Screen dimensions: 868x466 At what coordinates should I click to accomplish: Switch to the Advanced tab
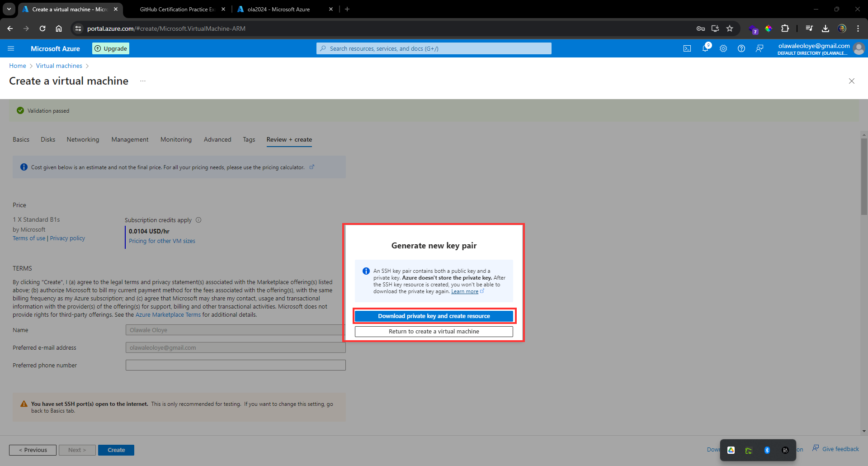pyautogui.click(x=217, y=139)
